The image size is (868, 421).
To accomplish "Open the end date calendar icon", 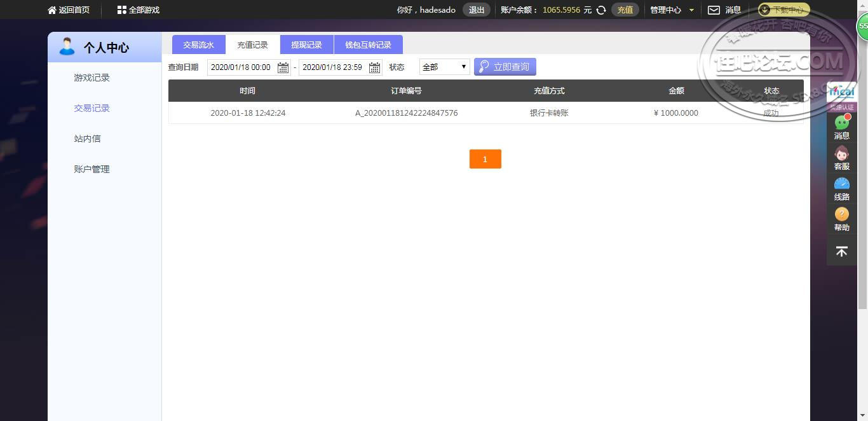I will (374, 67).
